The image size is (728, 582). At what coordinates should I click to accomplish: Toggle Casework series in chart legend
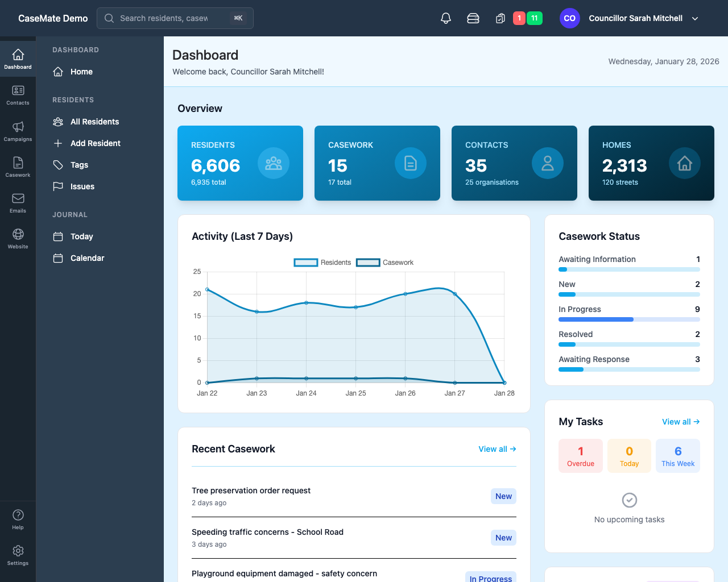(x=385, y=263)
